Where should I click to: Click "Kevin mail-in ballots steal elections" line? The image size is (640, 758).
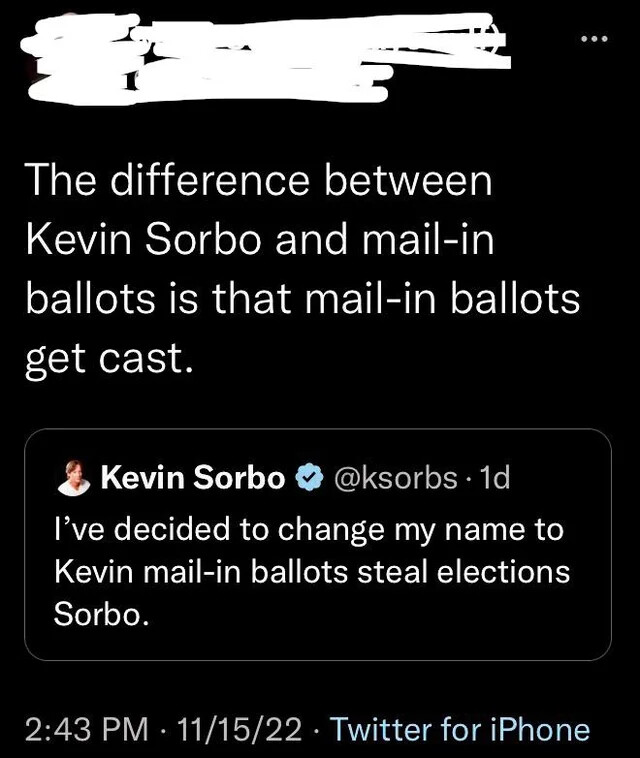click(311, 571)
